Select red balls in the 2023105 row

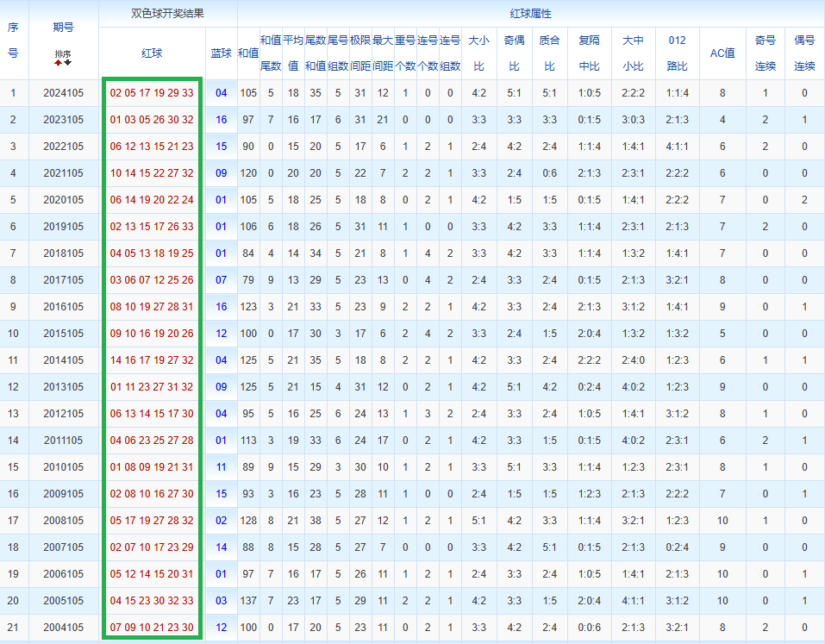[x=152, y=120]
